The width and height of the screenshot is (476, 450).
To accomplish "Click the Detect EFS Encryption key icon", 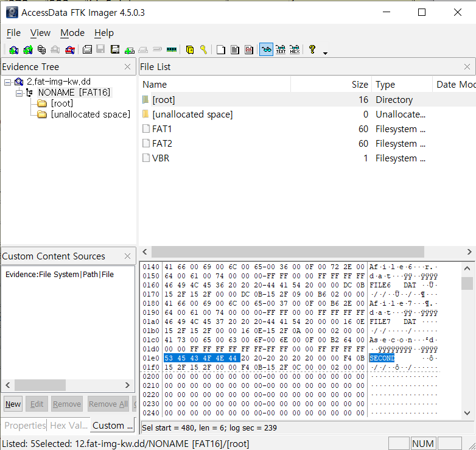I will coord(204,49).
